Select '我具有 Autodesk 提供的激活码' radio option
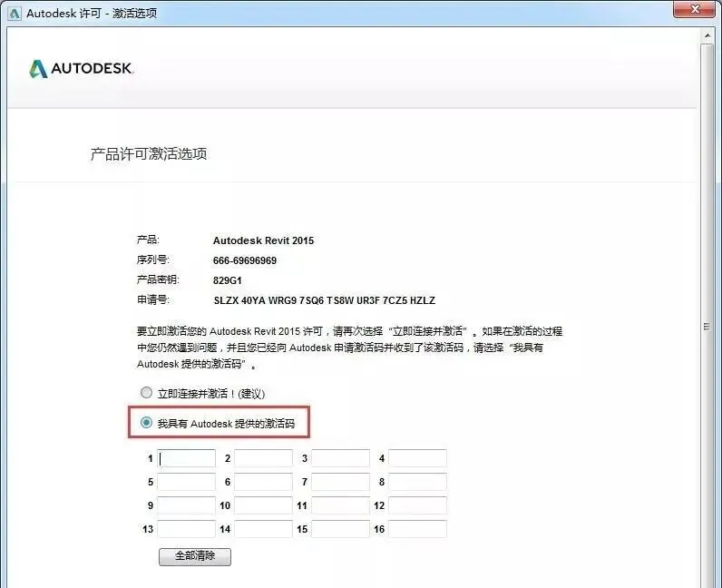Screen dimensions: 722x588 pyautogui.click(x=146, y=423)
